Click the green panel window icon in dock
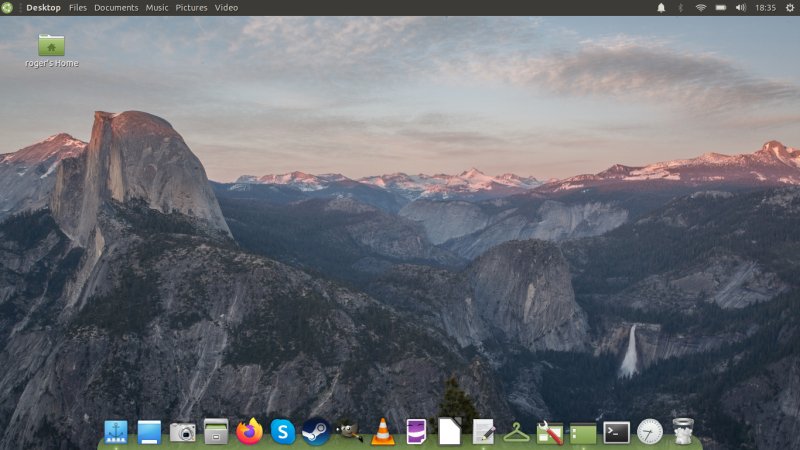Viewport: 800px width, 450px height. [x=583, y=434]
